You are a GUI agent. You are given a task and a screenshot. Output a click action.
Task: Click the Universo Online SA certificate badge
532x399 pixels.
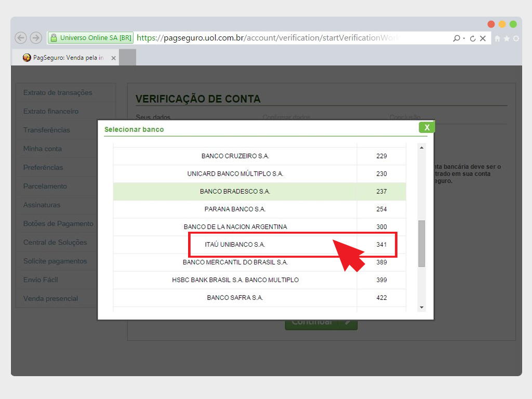90,37
